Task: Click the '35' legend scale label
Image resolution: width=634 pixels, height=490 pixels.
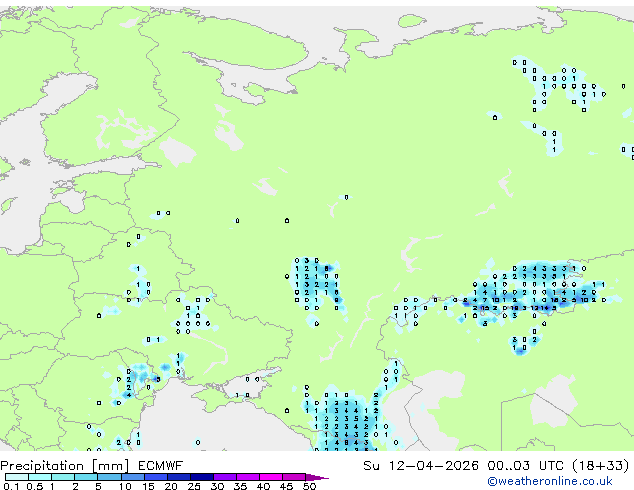Action: [240, 486]
